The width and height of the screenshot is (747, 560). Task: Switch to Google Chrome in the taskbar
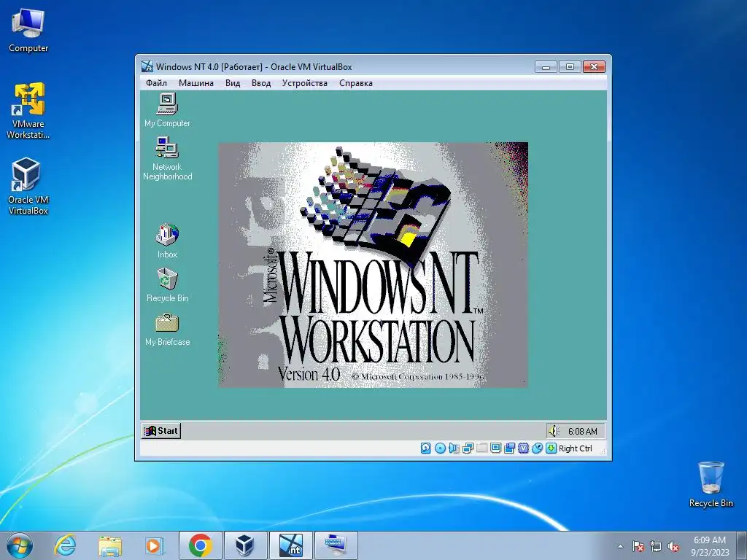[200, 545]
